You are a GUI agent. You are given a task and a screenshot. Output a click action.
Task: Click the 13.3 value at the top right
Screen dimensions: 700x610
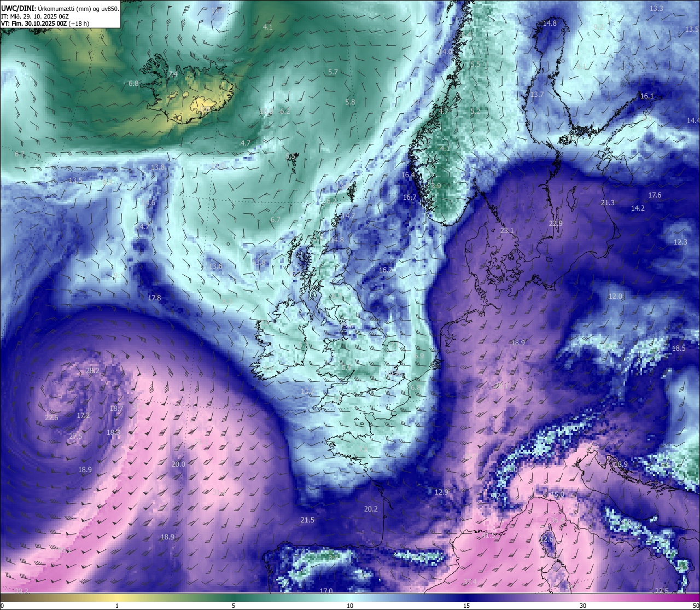[656, 9]
